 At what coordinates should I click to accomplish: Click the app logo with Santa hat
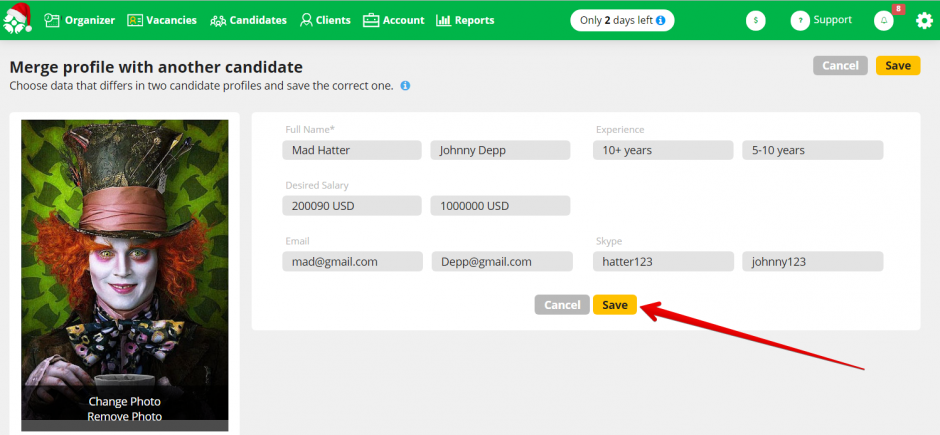(x=17, y=19)
